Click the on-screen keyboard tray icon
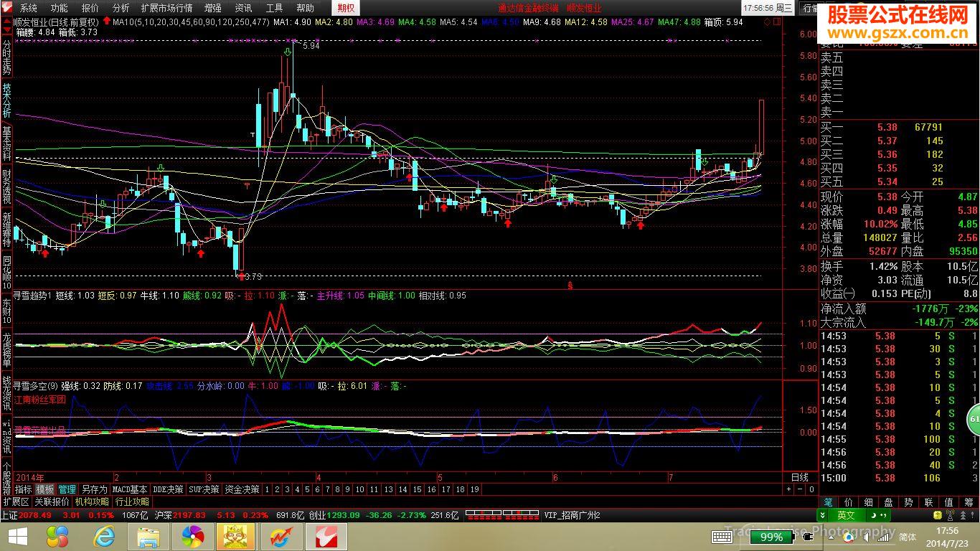 pos(722,536)
